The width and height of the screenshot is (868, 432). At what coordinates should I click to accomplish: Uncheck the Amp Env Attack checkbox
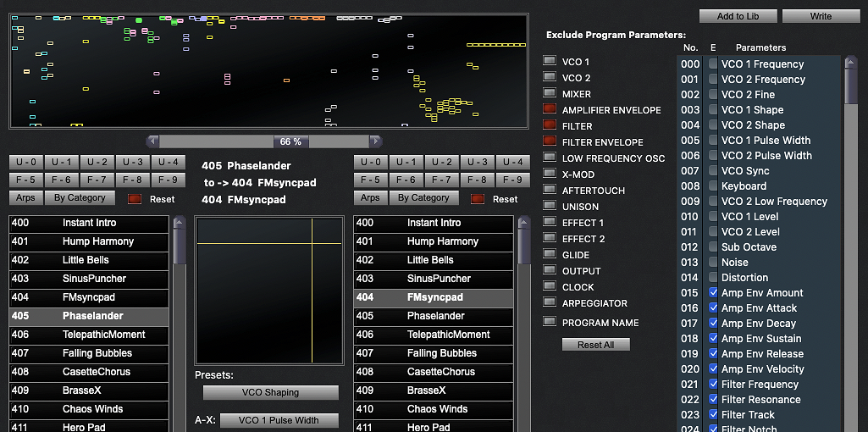(713, 308)
